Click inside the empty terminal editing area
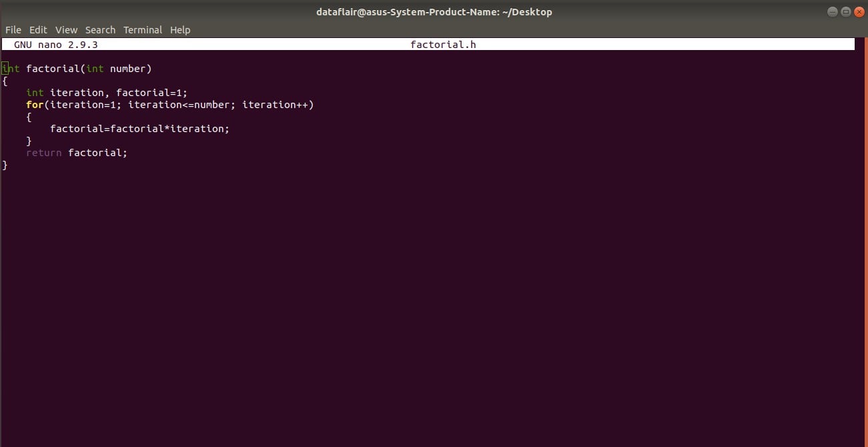868x447 pixels. [x=434, y=300]
